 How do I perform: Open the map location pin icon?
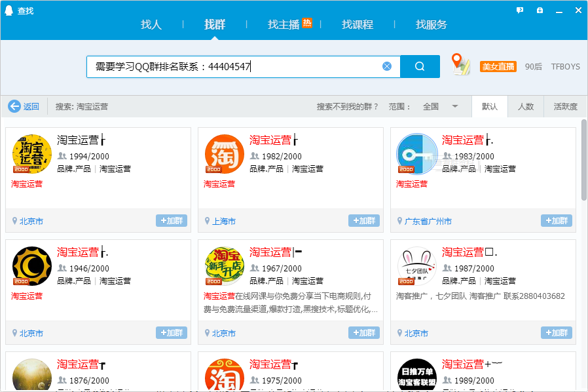pyautogui.click(x=460, y=65)
